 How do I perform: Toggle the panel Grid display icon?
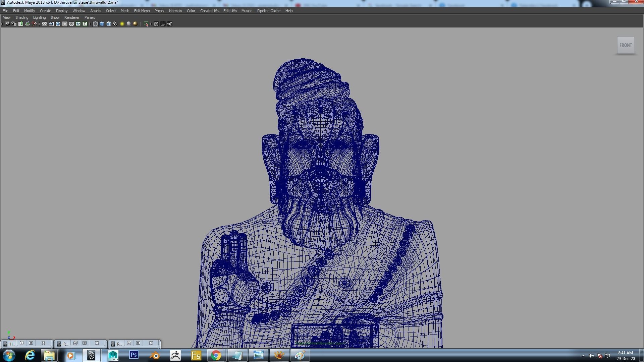click(45, 24)
